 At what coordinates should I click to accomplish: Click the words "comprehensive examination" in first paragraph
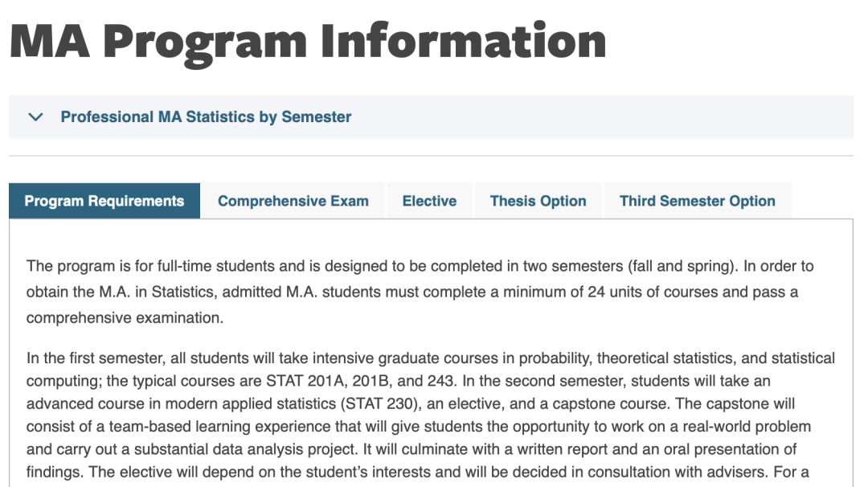(x=125, y=317)
